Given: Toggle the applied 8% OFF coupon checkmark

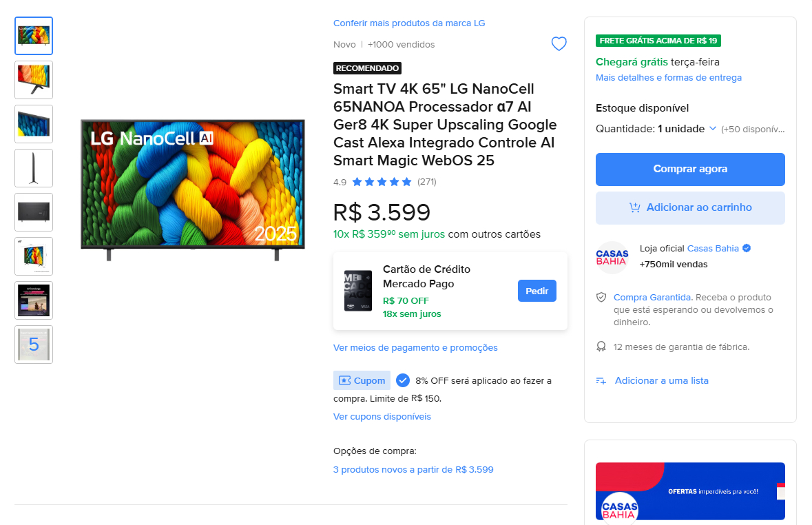Looking at the screenshot, I should click(x=402, y=380).
